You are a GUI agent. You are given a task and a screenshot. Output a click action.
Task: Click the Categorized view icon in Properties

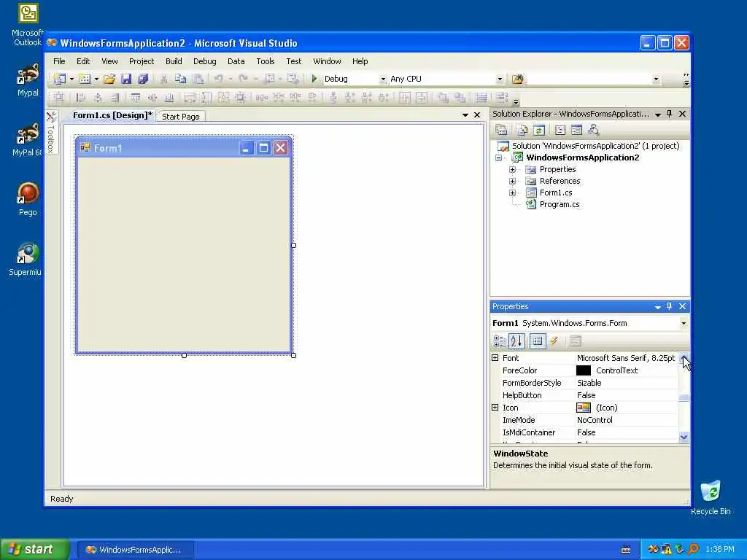tap(499, 341)
